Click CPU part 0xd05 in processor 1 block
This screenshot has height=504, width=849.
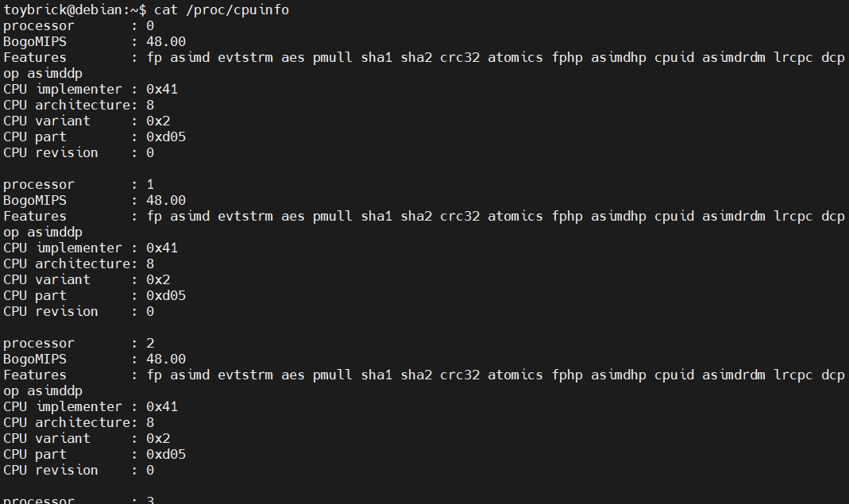coord(166,295)
